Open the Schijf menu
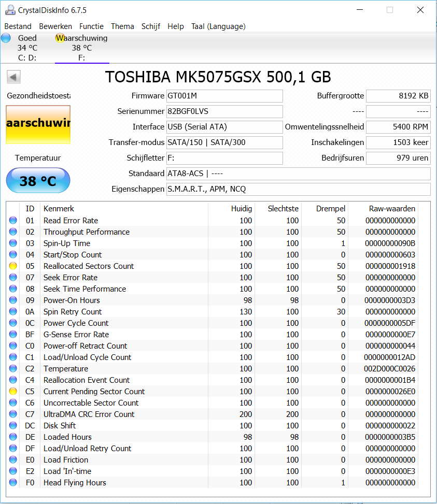The height and width of the screenshot is (504, 437). (151, 26)
